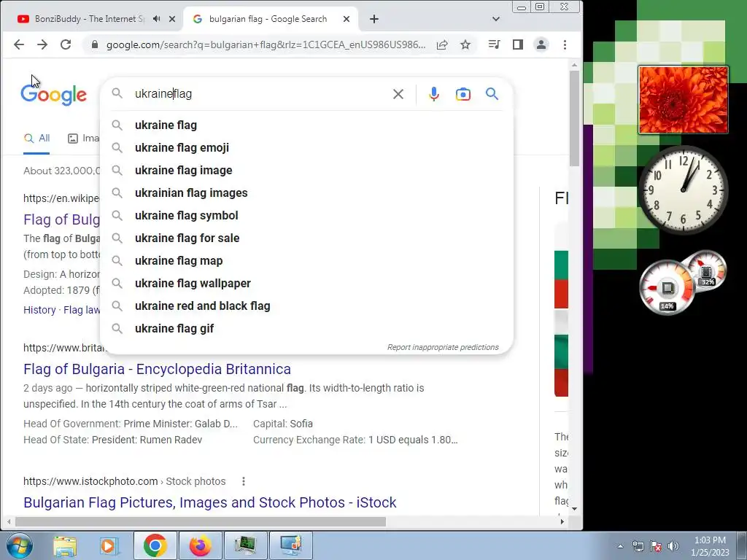Clear the search box with X

(398, 94)
